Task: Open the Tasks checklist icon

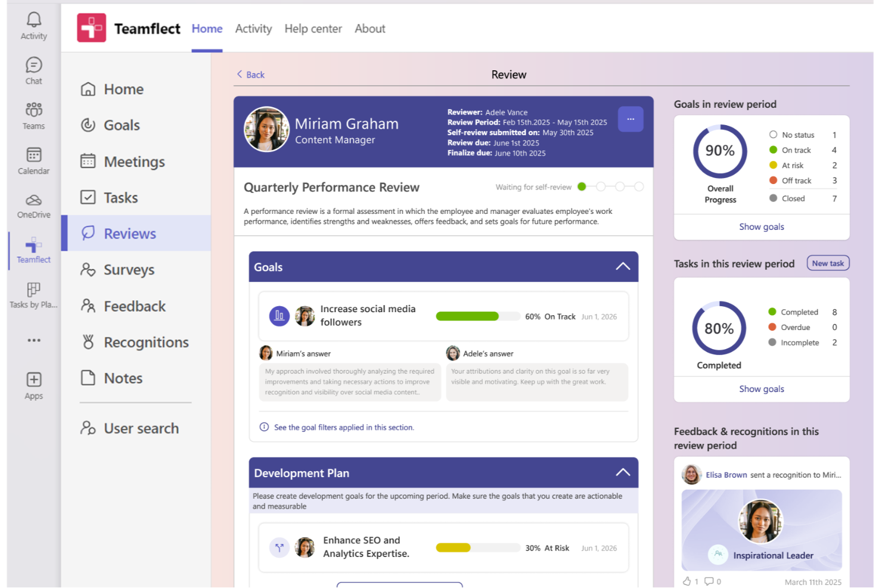Action: click(88, 197)
